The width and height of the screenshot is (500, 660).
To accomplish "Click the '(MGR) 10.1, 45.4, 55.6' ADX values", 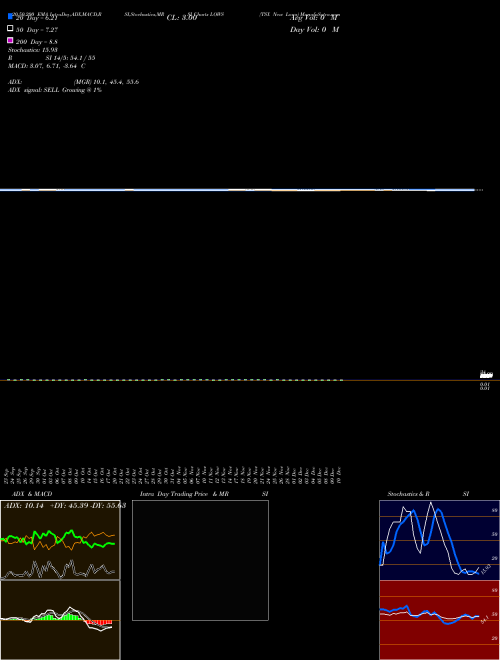I will click(106, 82).
